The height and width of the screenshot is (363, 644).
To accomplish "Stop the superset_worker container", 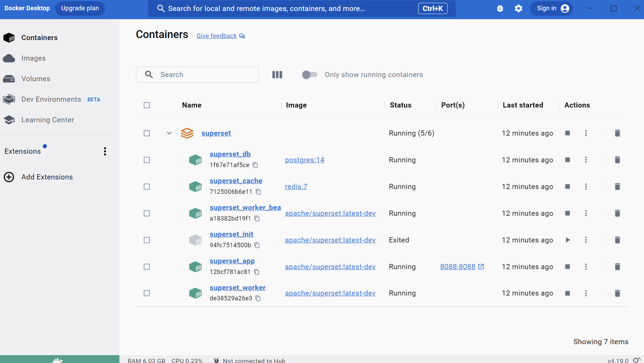I will [567, 293].
